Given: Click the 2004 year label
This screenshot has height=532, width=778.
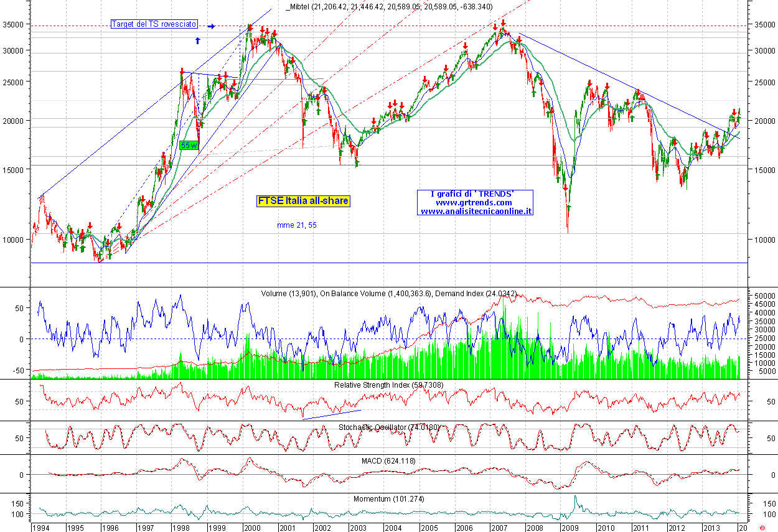Looking at the screenshot, I should click(x=393, y=528).
